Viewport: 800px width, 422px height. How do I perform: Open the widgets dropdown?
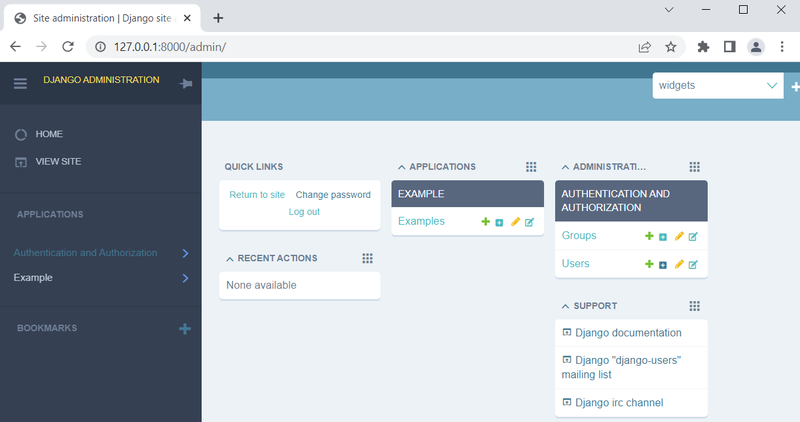(718, 86)
